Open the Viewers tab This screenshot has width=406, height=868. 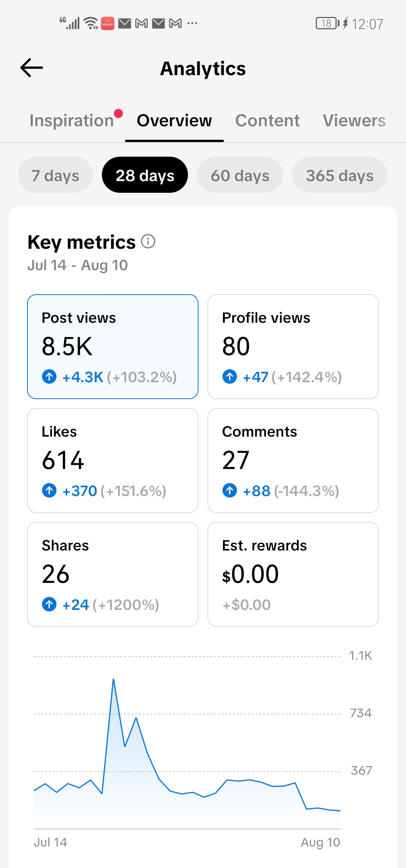354,121
